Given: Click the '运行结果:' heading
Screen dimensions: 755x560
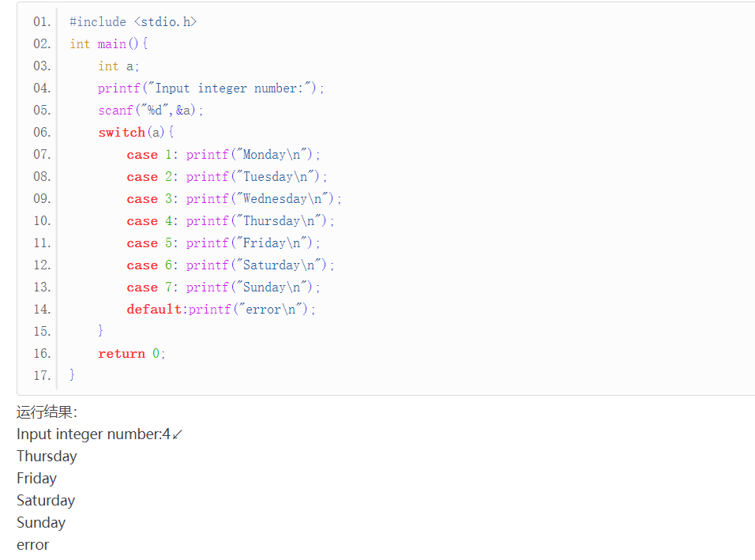Looking at the screenshot, I should [x=47, y=412].
